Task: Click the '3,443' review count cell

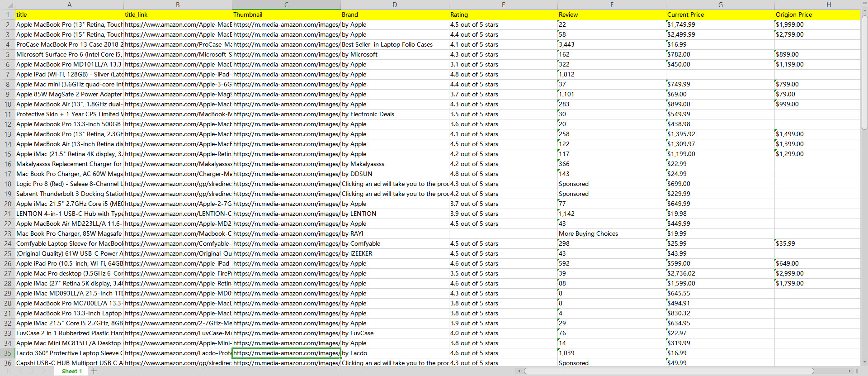Action: pyautogui.click(x=612, y=44)
